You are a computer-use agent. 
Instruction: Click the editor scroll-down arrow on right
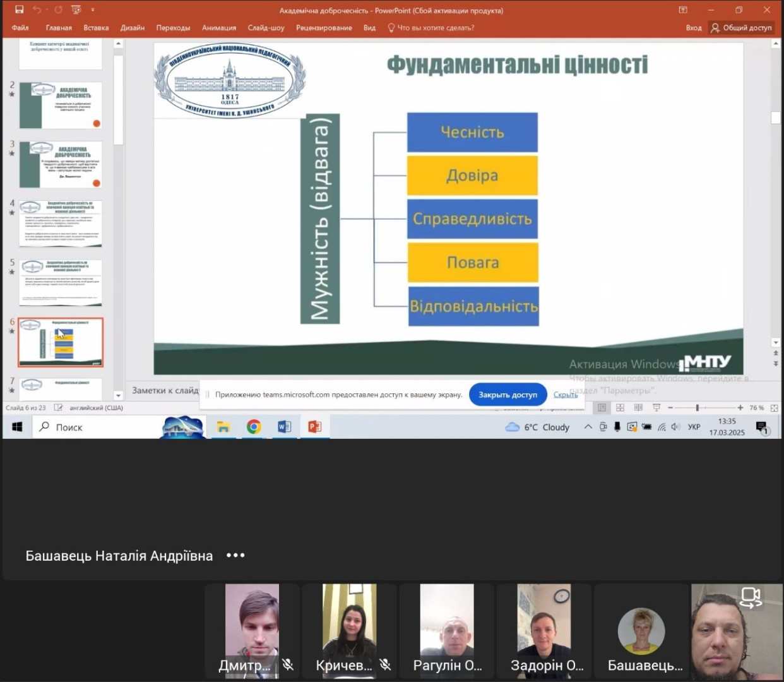click(776, 342)
